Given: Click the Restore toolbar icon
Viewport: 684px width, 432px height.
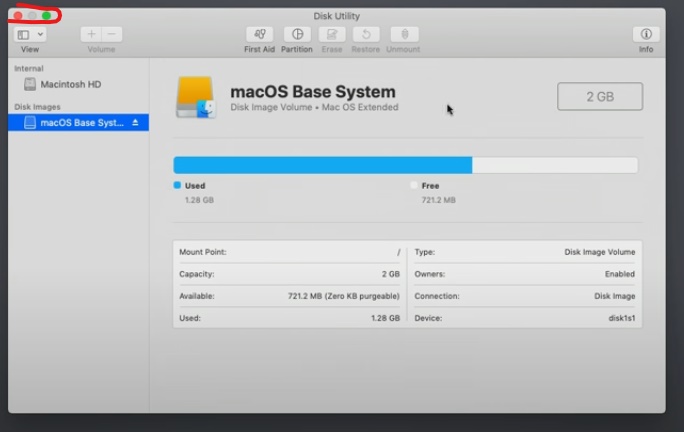Looking at the screenshot, I should tap(366, 34).
